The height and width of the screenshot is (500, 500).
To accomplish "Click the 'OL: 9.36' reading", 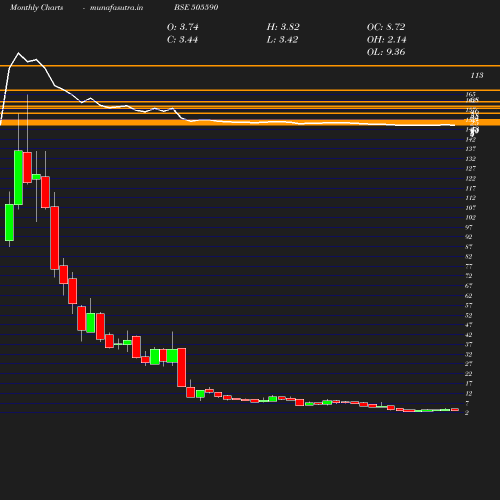I will [386, 52].
